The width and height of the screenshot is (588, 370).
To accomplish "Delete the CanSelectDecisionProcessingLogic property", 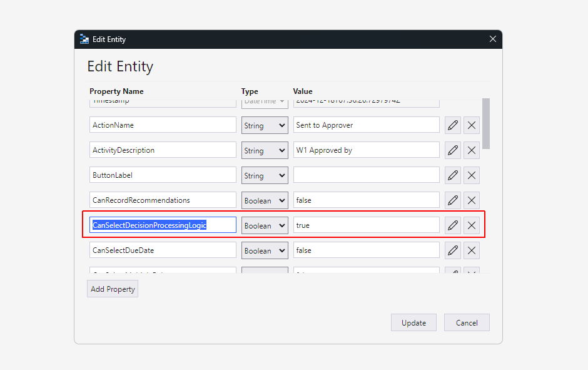I will [x=472, y=225].
